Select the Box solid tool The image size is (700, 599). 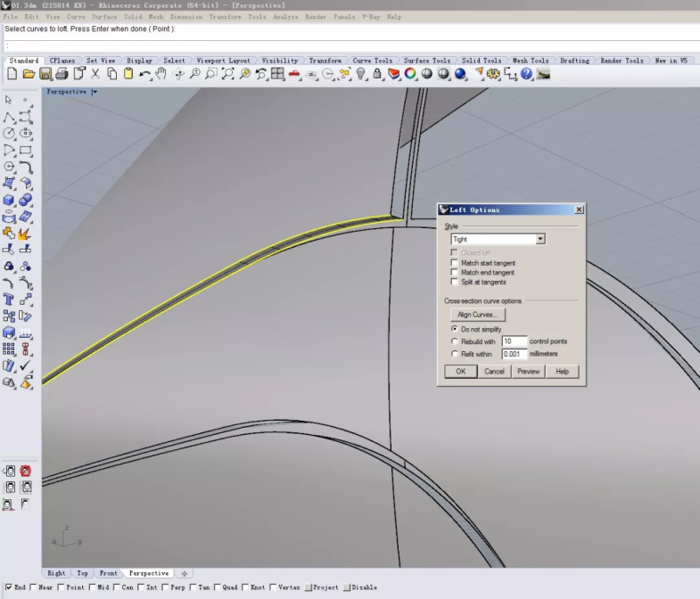(x=9, y=200)
